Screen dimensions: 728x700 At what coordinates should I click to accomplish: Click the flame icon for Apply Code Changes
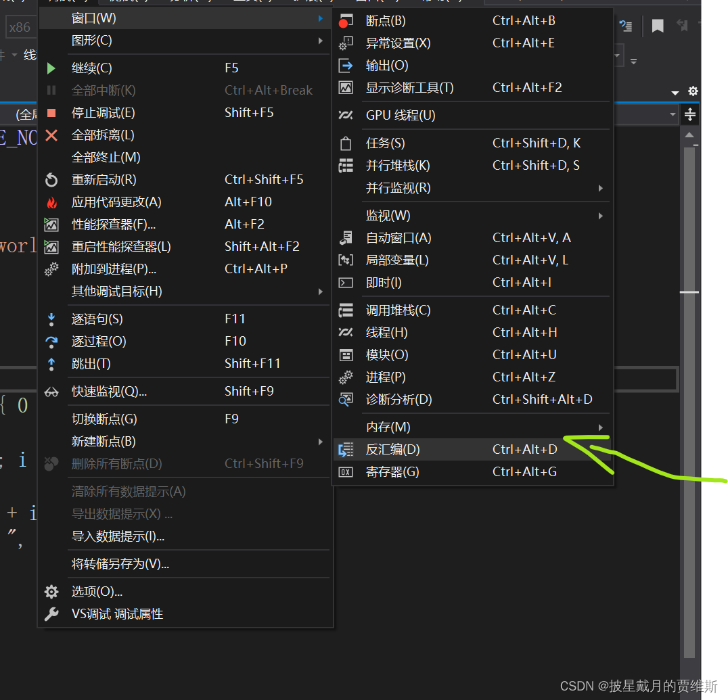[x=51, y=202]
